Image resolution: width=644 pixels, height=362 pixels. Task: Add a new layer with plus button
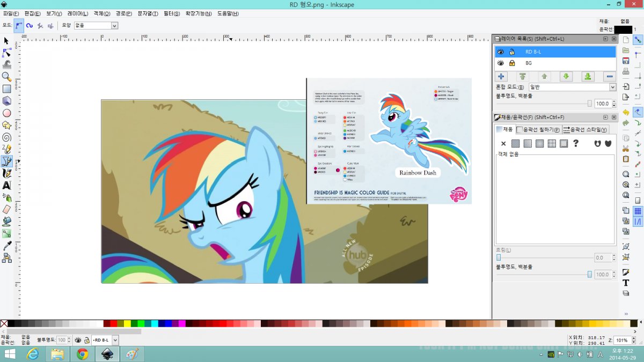click(501, 77)
